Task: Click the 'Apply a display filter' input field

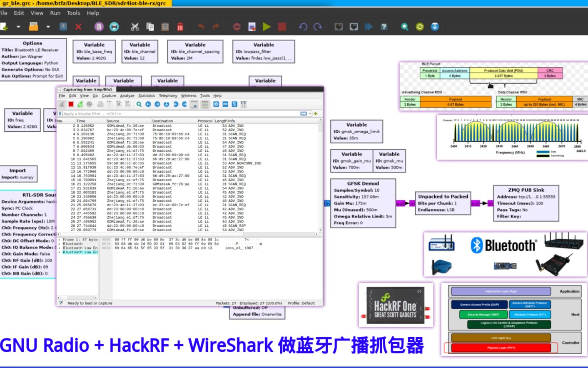Action: [x=181, y=114]
